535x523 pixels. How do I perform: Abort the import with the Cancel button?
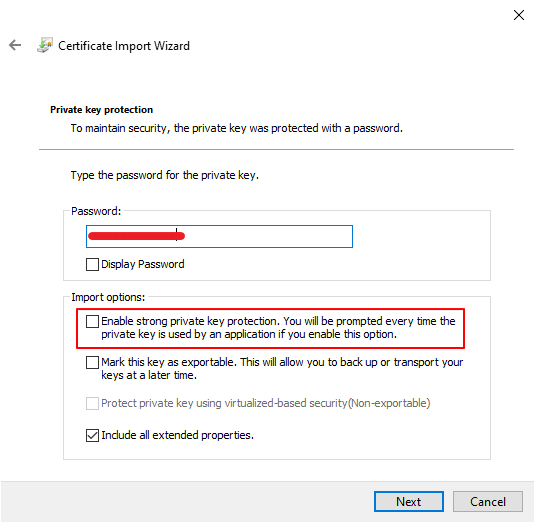[x=488, y=502]
